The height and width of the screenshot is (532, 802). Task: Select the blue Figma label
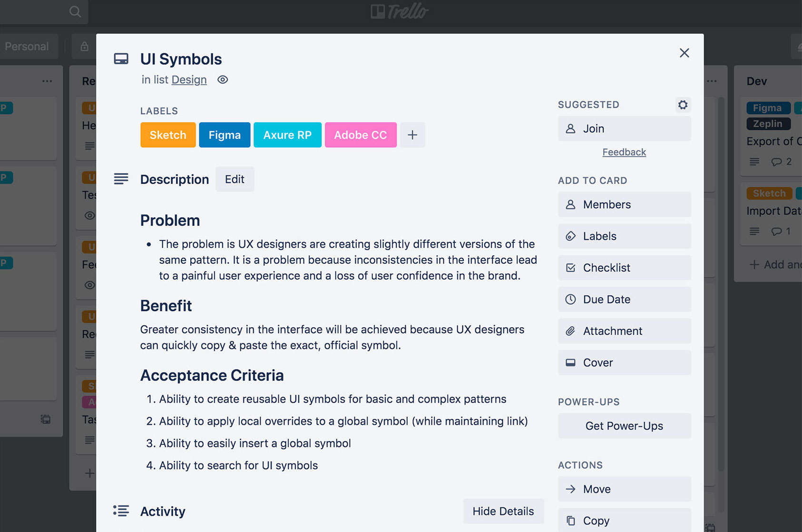(225, 135)
